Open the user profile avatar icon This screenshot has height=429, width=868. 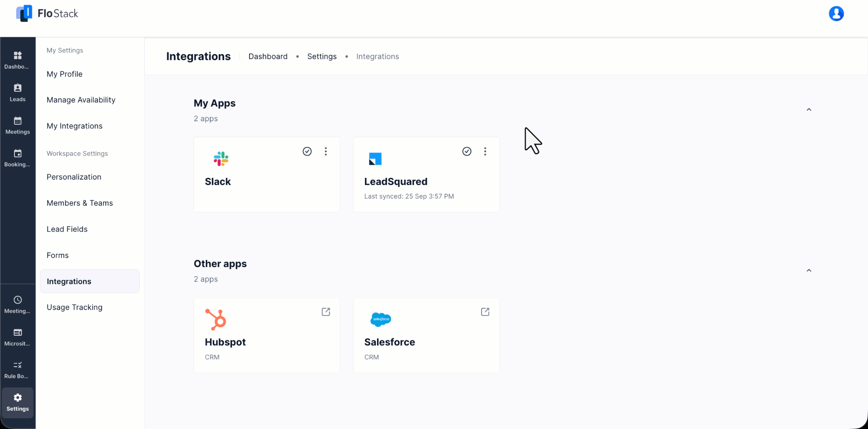[836, 14]
